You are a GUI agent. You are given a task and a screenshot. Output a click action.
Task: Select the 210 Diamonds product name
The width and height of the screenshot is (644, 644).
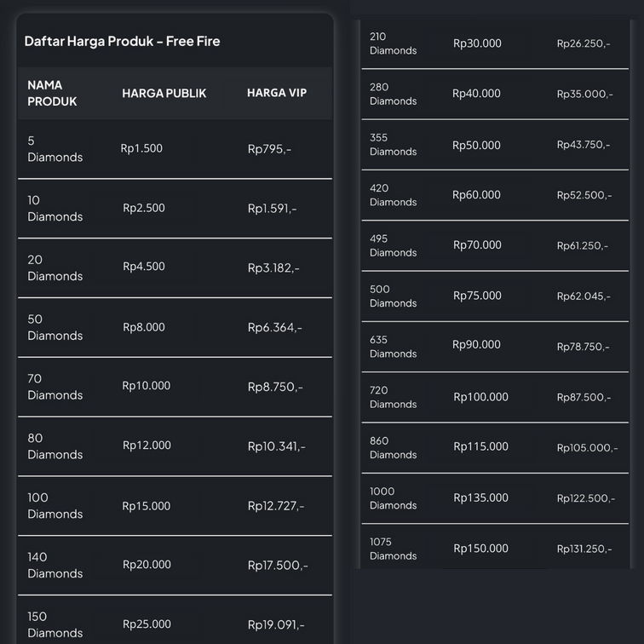coord(393,43)
